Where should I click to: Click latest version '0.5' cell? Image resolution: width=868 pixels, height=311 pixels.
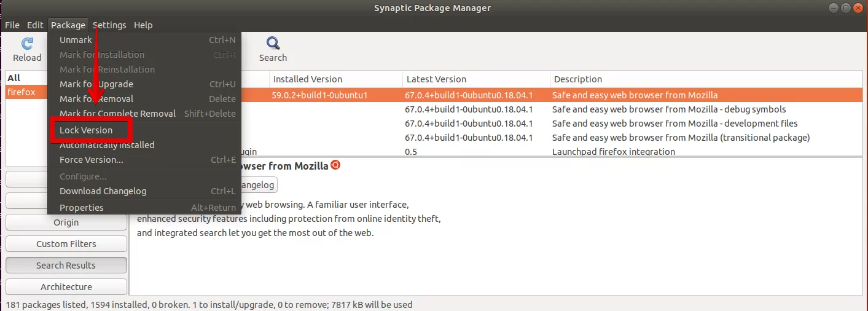(x=411, y=152)
